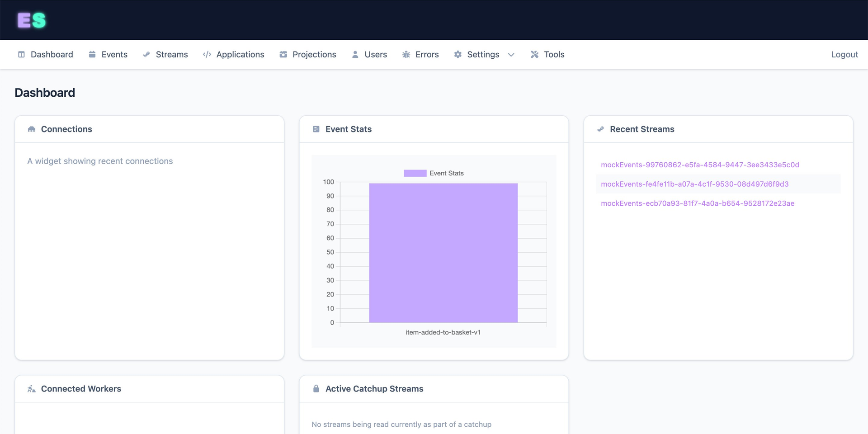The width and height of the screenshot is (868, 434).
Task: Open the Projections page
Action: pyautogui.click(x=314, y=54)
